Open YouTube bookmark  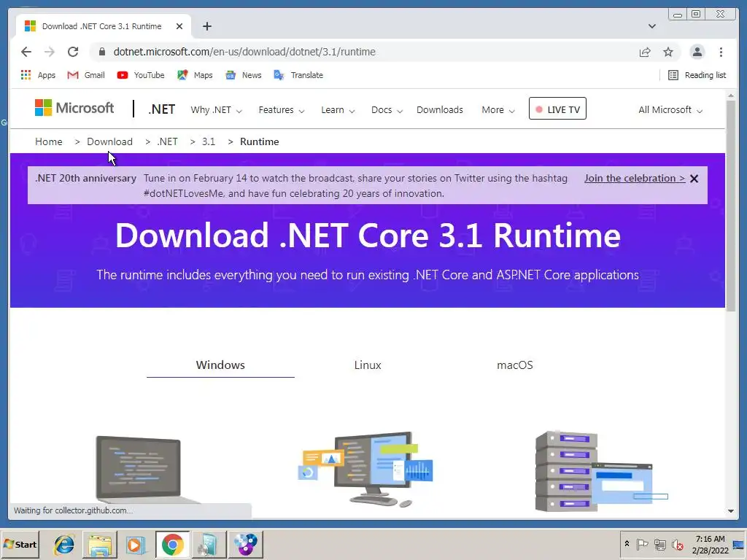[x=141, y=75]
